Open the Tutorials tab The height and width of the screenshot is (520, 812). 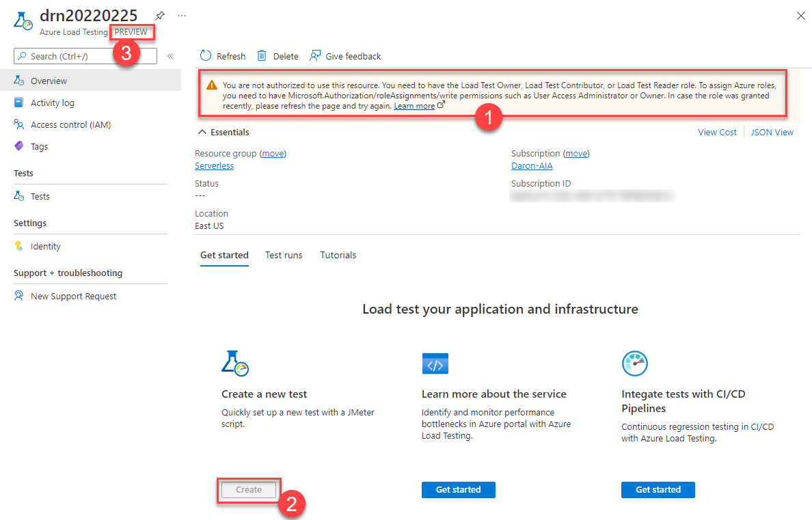(x=338, y=255)
